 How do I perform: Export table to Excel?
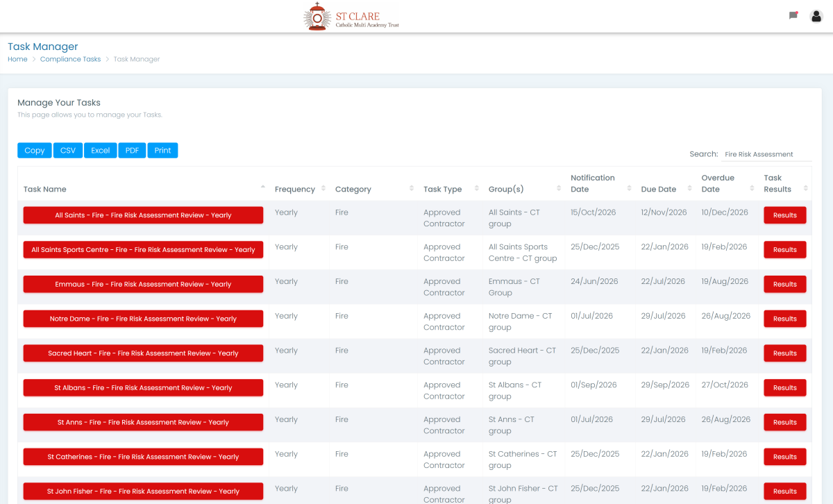(x=101, y=151)
